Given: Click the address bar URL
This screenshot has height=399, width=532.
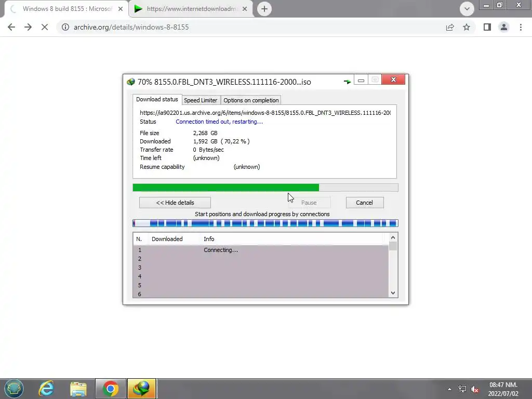Looking at the screenshot, I should point(131,27).
